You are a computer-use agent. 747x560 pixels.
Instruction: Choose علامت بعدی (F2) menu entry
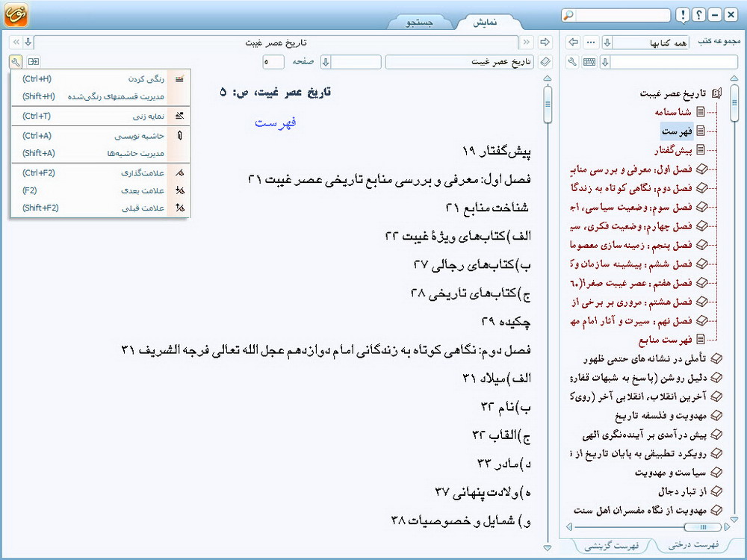pos(100,190)
